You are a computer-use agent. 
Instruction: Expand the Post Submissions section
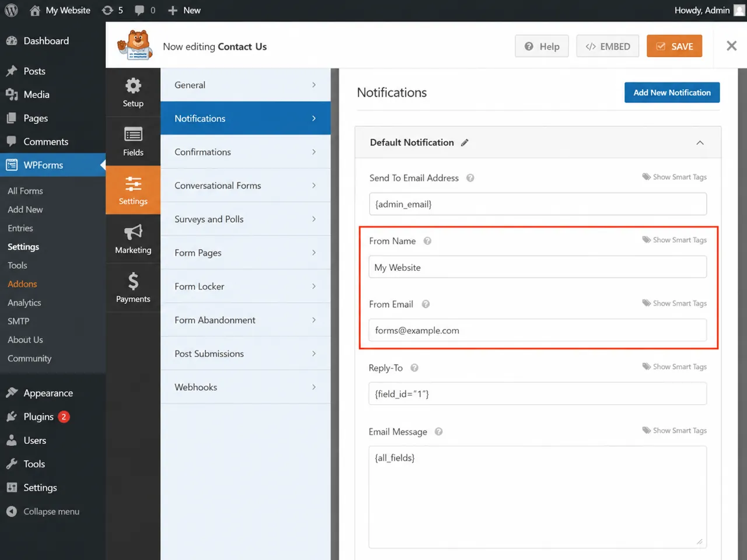tap(245, 353)
